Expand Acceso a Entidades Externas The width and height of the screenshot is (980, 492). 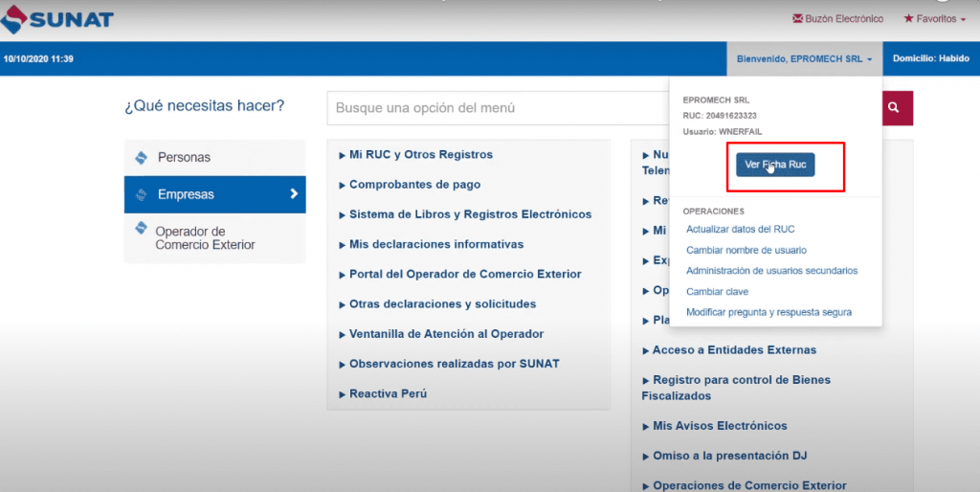click(x=729, y=350)
